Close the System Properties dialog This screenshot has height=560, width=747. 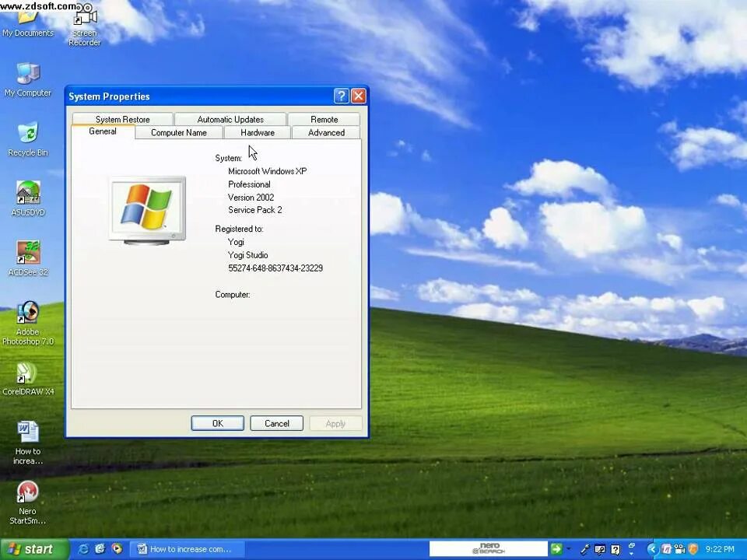(x=358, y=96)
